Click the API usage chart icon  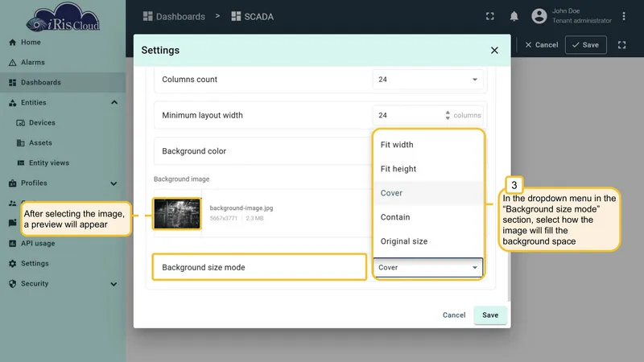tap(12, 244)
